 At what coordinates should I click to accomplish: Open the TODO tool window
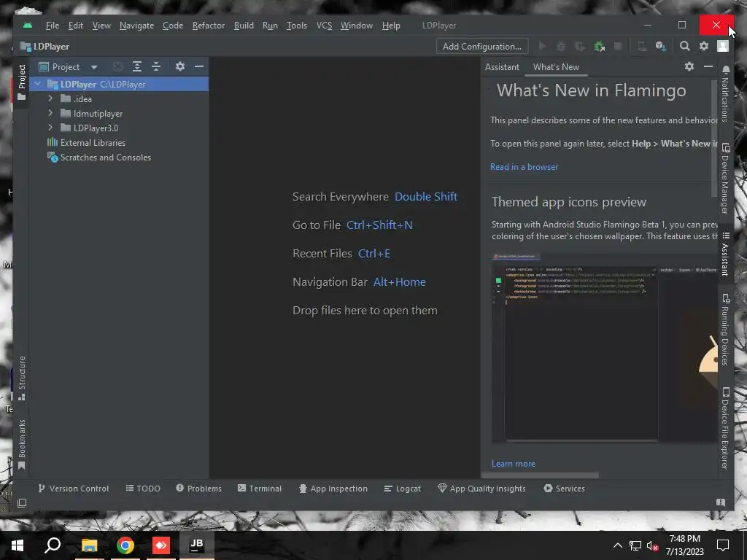(x=143, y=489)
